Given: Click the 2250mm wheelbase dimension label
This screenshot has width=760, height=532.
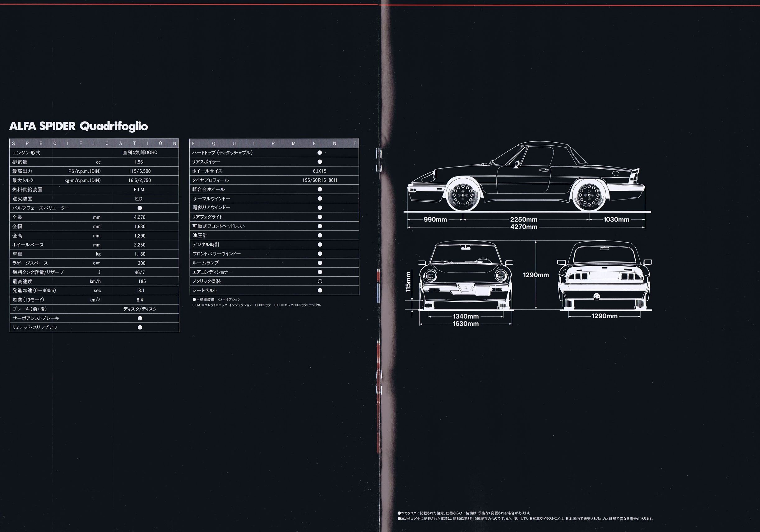Looking at the screenshot, I should click(x=524, y=219).
